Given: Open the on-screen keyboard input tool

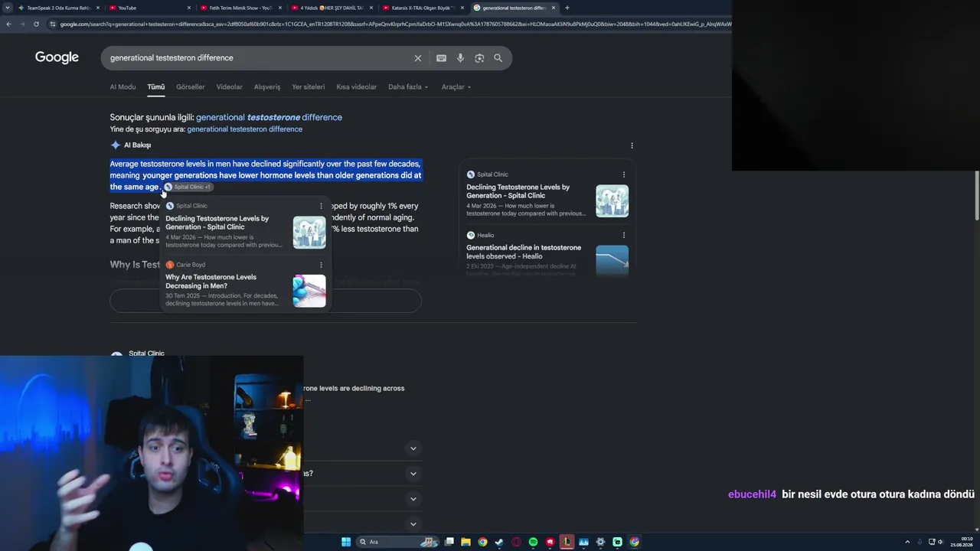Looking at the screenshot, I should 441,58.
